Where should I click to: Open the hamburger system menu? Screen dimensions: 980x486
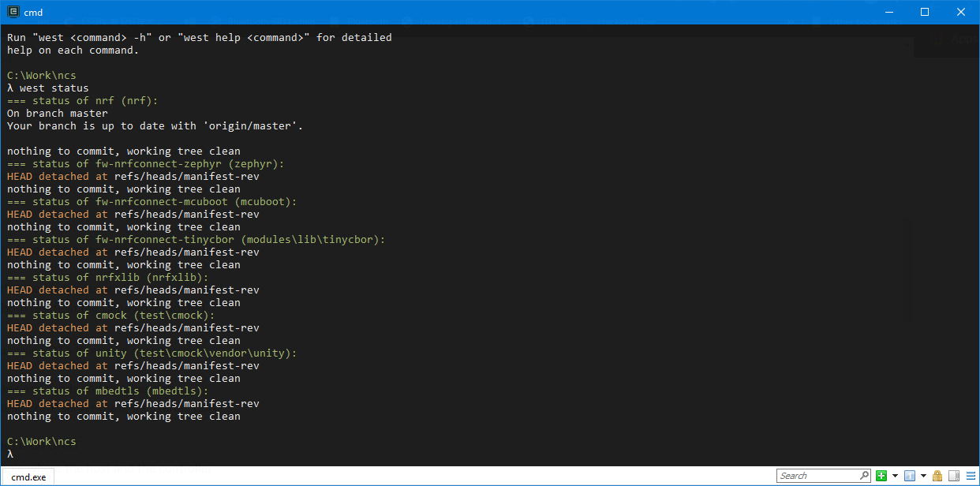click(970, 476)
